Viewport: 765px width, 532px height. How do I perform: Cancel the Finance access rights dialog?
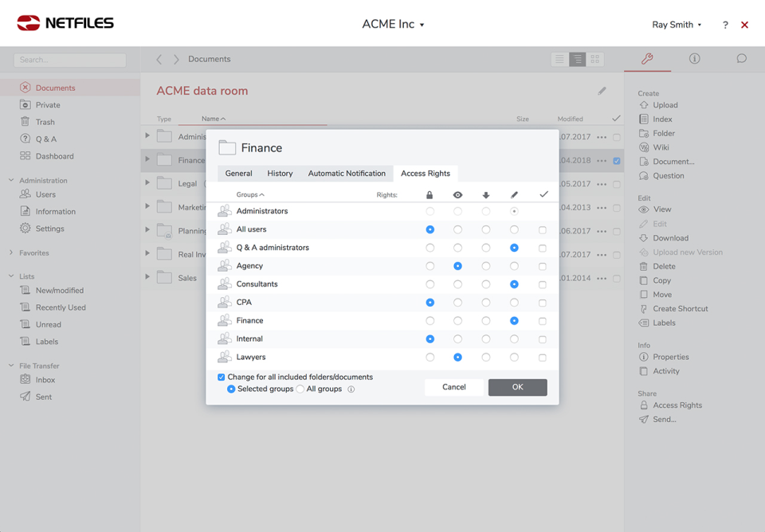(453, 386)
